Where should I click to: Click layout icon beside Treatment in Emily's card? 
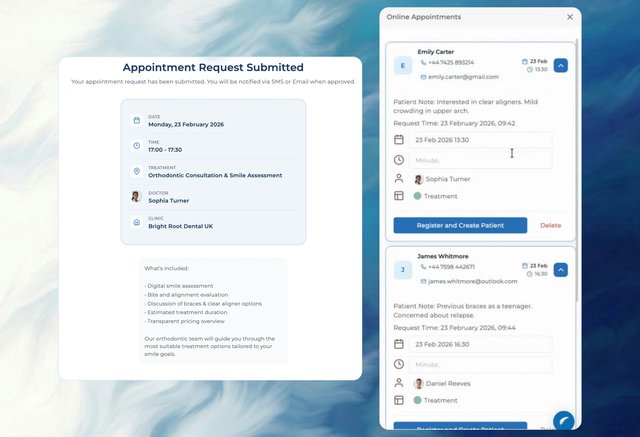pos(399,196)
